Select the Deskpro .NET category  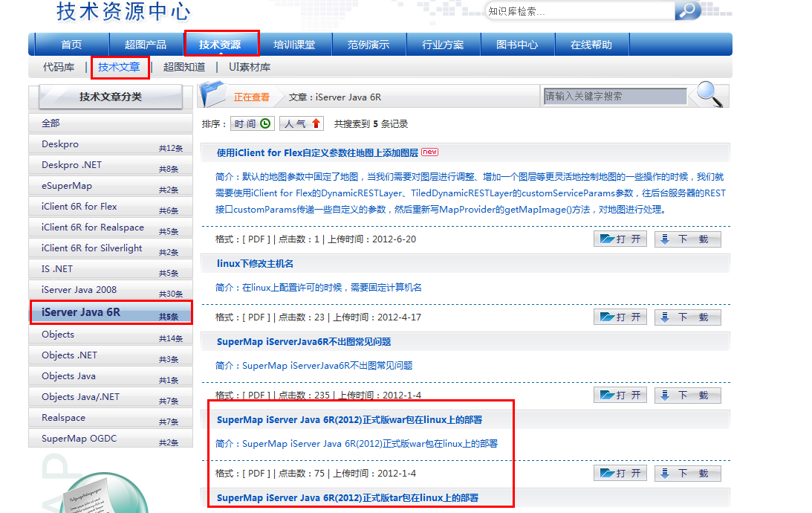click(x=111, y=165)
